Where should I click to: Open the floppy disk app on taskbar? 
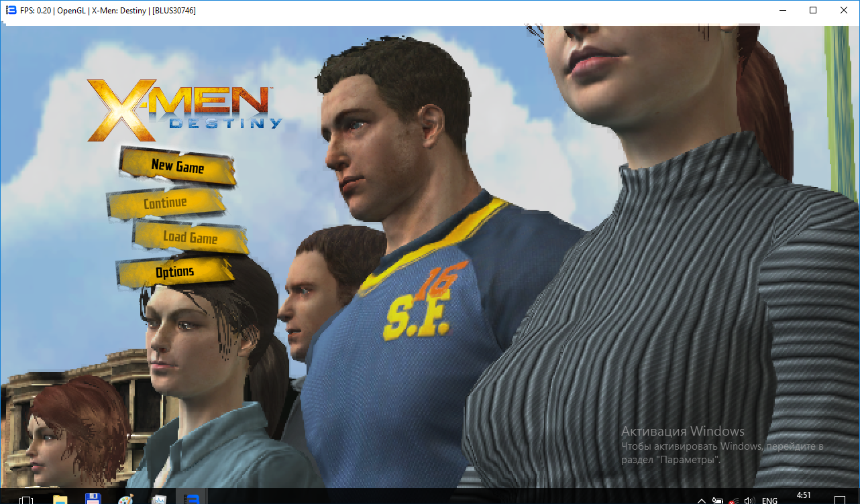coord(93,500)
